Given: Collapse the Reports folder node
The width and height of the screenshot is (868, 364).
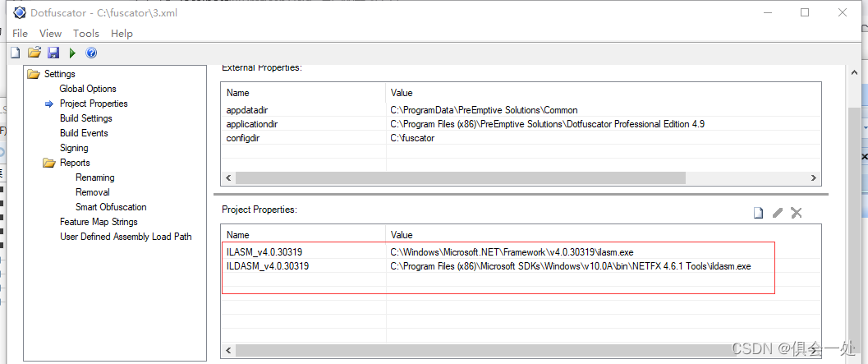Looking at the screenshot, I should (x=50, y=163).
